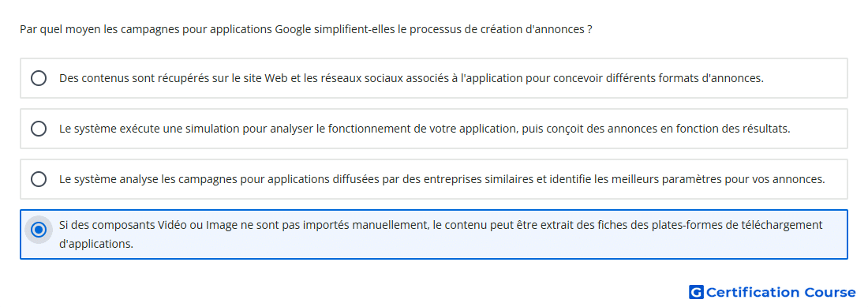
Task: Select the radio button for 'Des contenus sont récupérés'
Action: pos(39,78)
